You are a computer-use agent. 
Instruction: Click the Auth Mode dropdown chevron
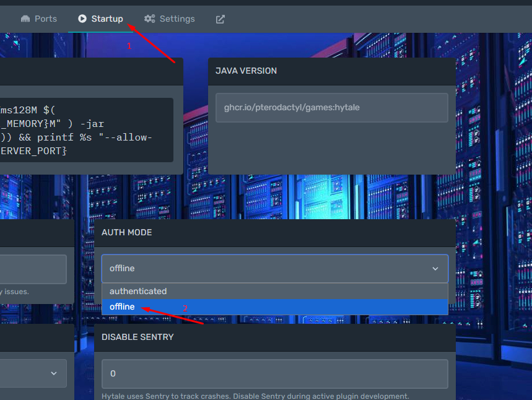(x=435, y=269)
